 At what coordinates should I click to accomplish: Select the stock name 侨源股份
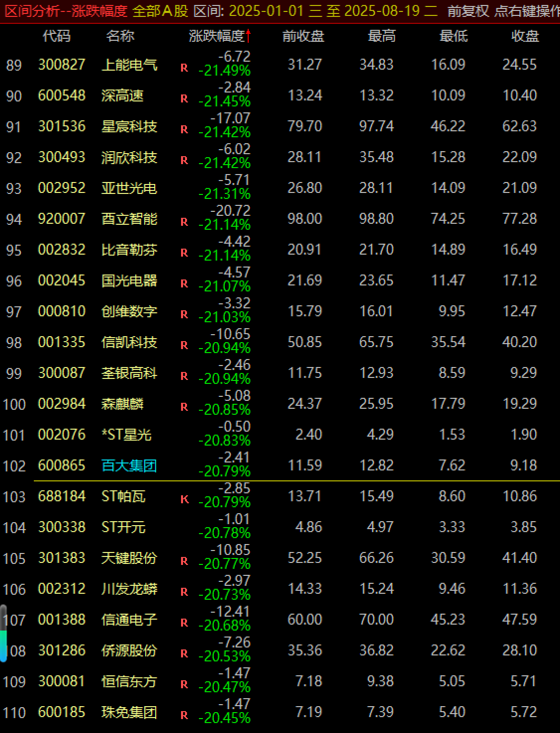[x=129, y=650]
